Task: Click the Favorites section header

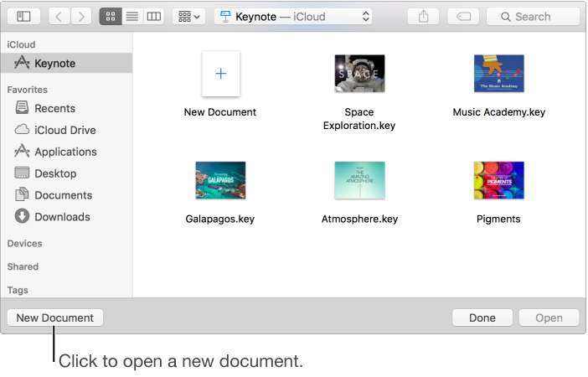Action: [x=28, y=90]
